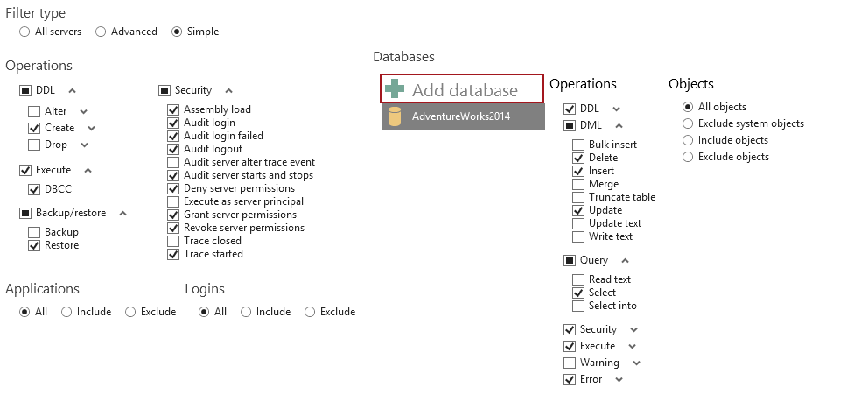
Task: Collapse the server DDL operations group
Action: [x=72, y=90]
